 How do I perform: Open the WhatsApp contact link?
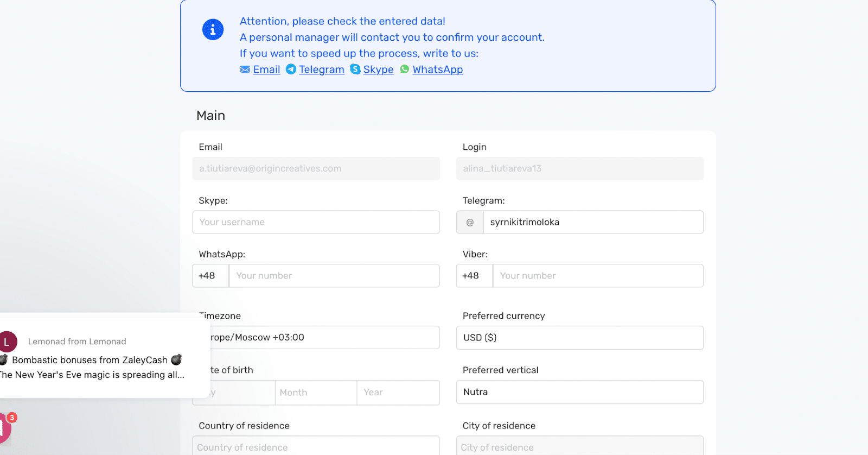point(438,69)
